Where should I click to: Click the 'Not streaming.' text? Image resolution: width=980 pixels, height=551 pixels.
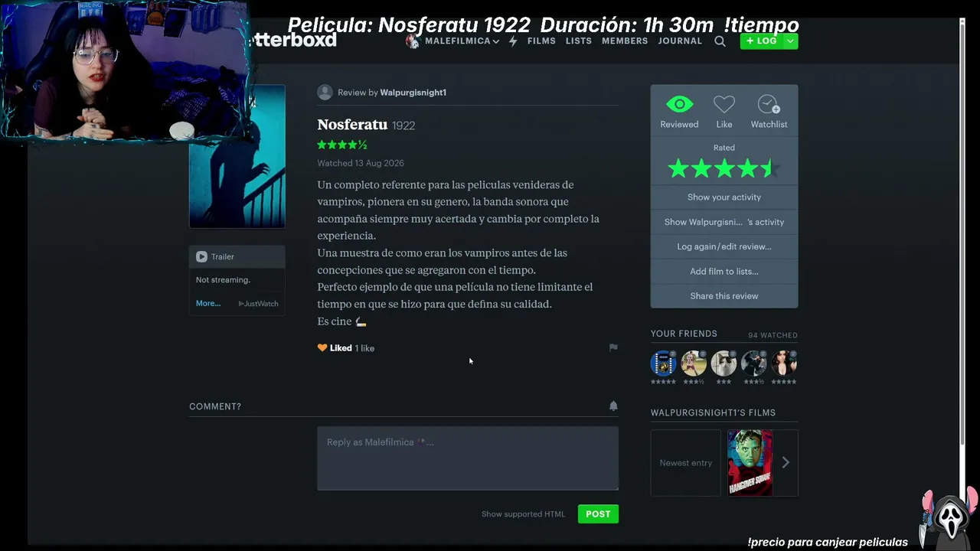[223, 280]
